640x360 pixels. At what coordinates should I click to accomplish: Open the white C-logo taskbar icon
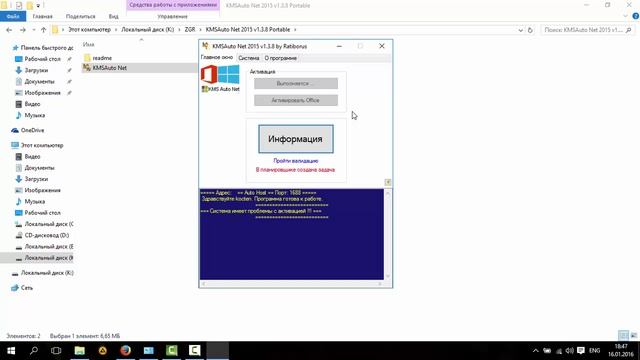coord(195,351)
